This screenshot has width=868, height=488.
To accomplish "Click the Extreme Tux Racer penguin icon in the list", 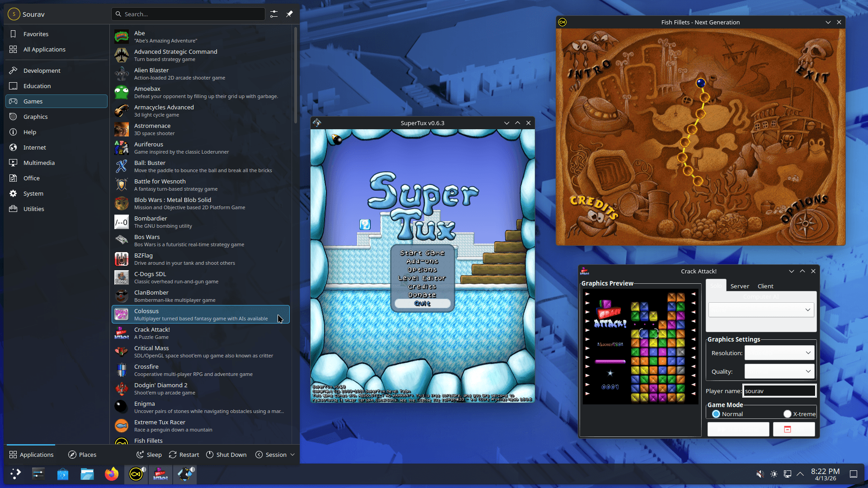I will click(x=121, y=425).
